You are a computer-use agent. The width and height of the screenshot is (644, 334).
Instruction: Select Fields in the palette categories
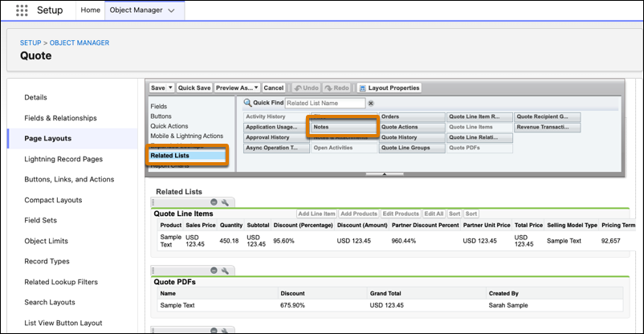click(x=158, y=107)
